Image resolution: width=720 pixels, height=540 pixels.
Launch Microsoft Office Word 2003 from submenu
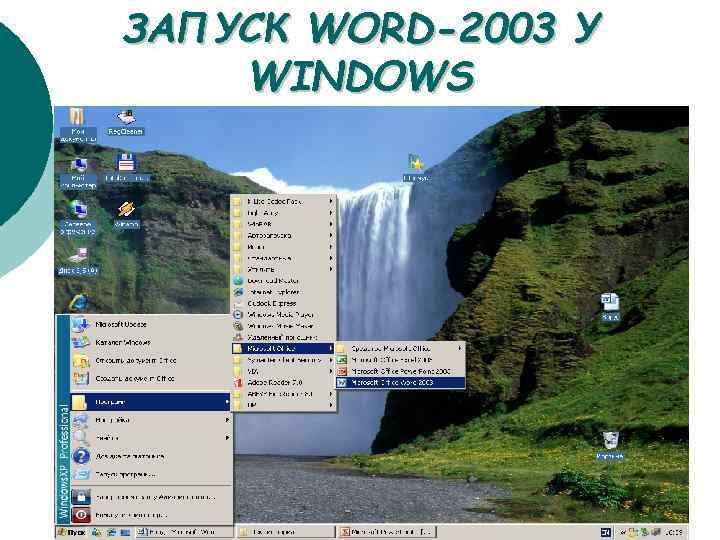click(400, 382)
